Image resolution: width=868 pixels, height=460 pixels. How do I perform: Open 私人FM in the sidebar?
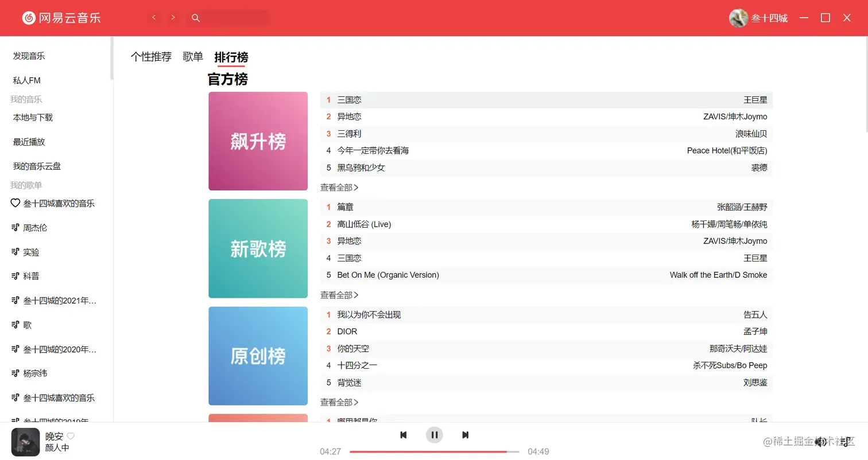click(x=27, y=80)
